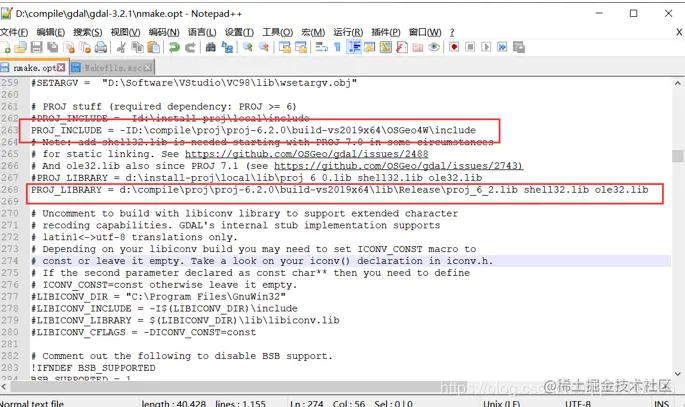Open the gdal issues/2488 link

306,154
